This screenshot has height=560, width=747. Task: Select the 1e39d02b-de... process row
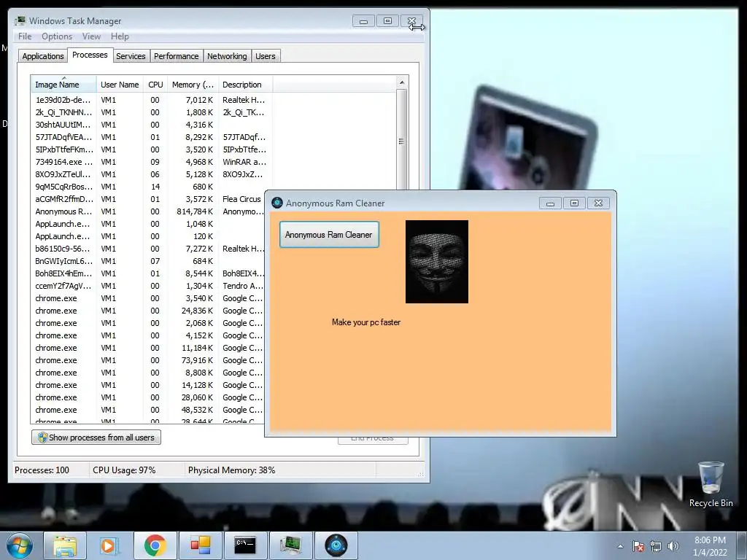pos(150,100)
